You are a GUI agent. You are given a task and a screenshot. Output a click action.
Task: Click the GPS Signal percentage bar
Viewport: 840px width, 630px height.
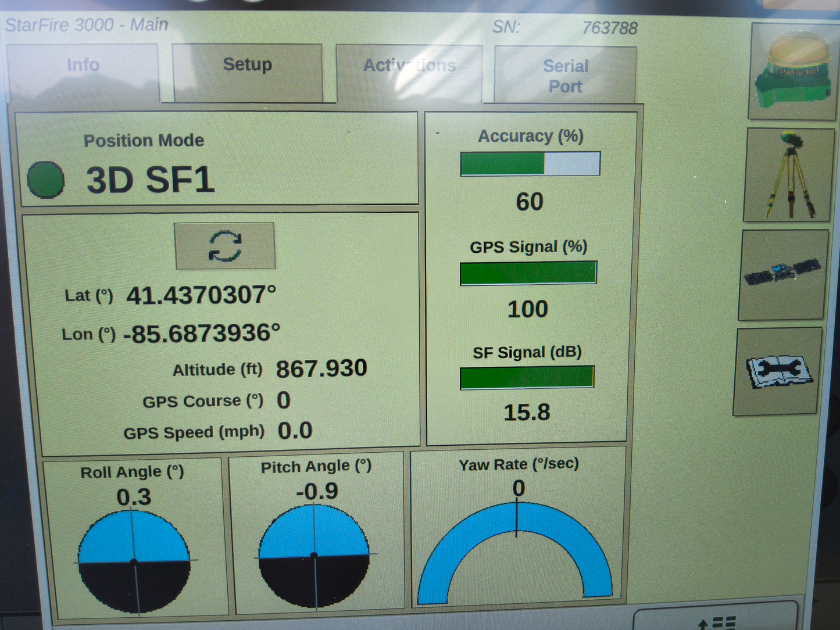(x=528, y=273)
